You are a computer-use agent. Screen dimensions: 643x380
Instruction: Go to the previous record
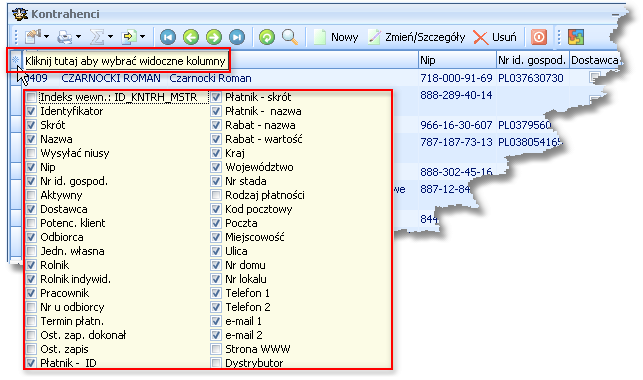click(x=191, y=37)
